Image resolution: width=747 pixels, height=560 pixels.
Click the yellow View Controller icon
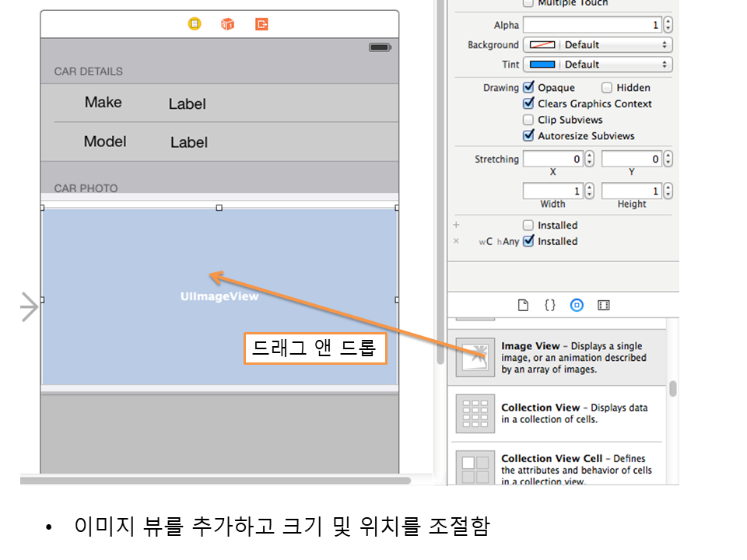[195, 24]
